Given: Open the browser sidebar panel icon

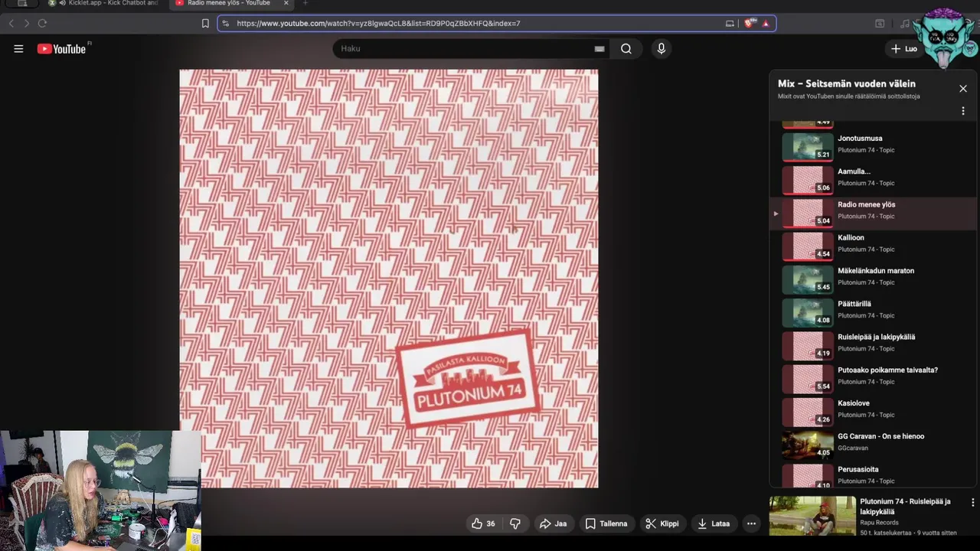Looking at the screenshot, I should [x=880, y=24].
